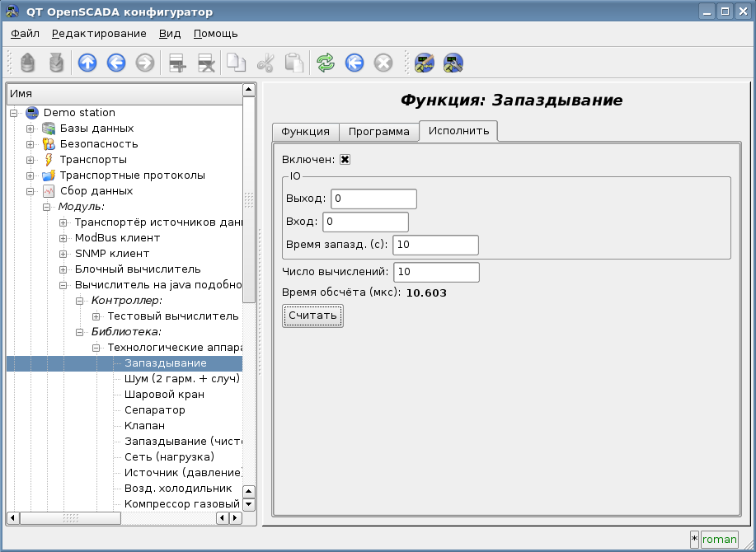Viewport: 756px width, 552px height.
Task: Click the Число вычислений input field
Action: (436, 272)
